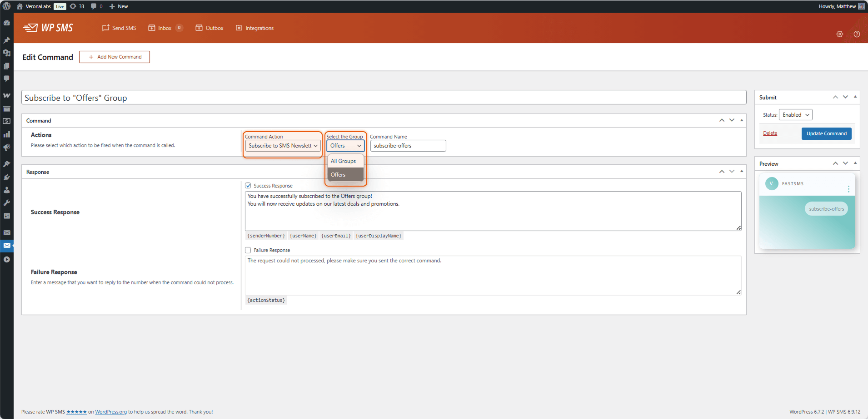
Task: Click the updates icon showing 33
Action: tap(77, 6)
